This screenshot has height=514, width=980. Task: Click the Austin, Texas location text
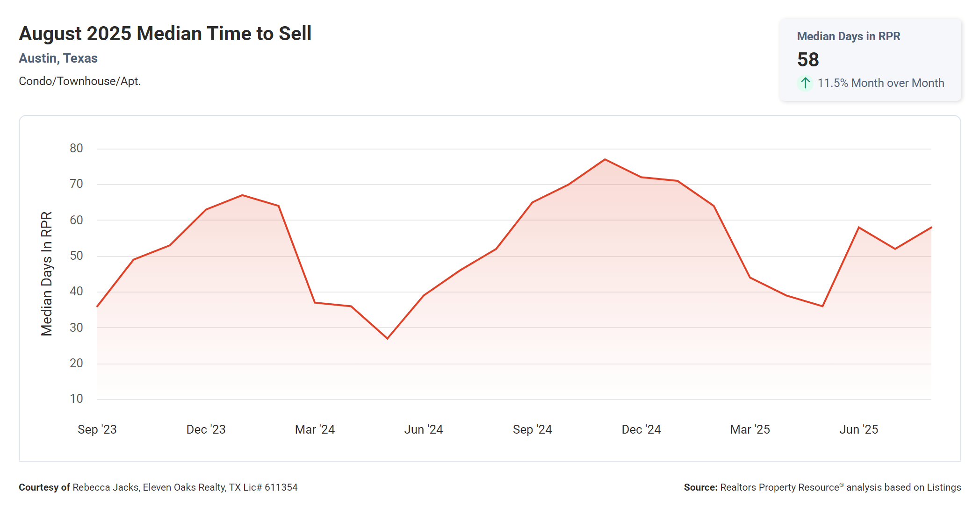58,58
